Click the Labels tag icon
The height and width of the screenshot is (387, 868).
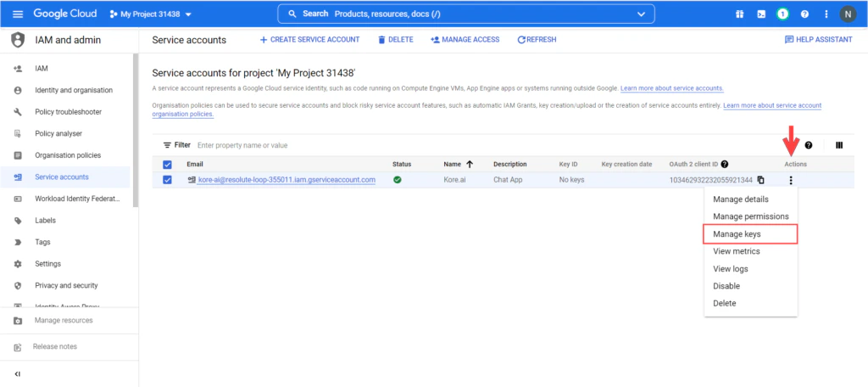click(x=18, y=220)
